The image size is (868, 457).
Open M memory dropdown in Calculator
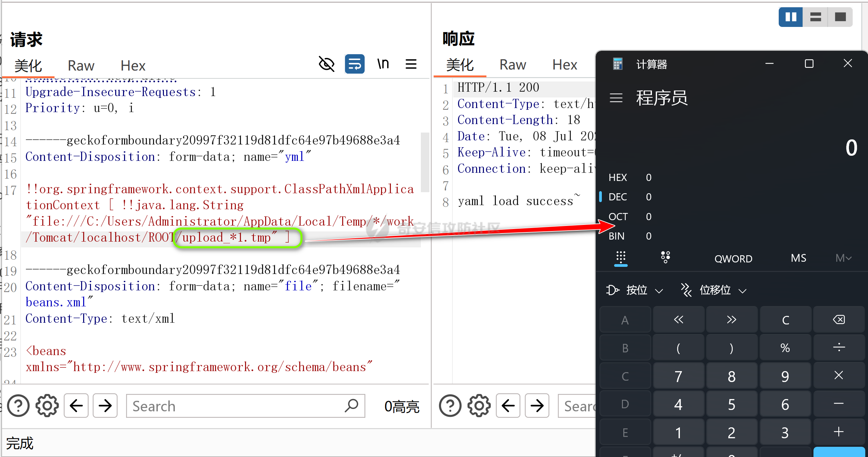843,258
